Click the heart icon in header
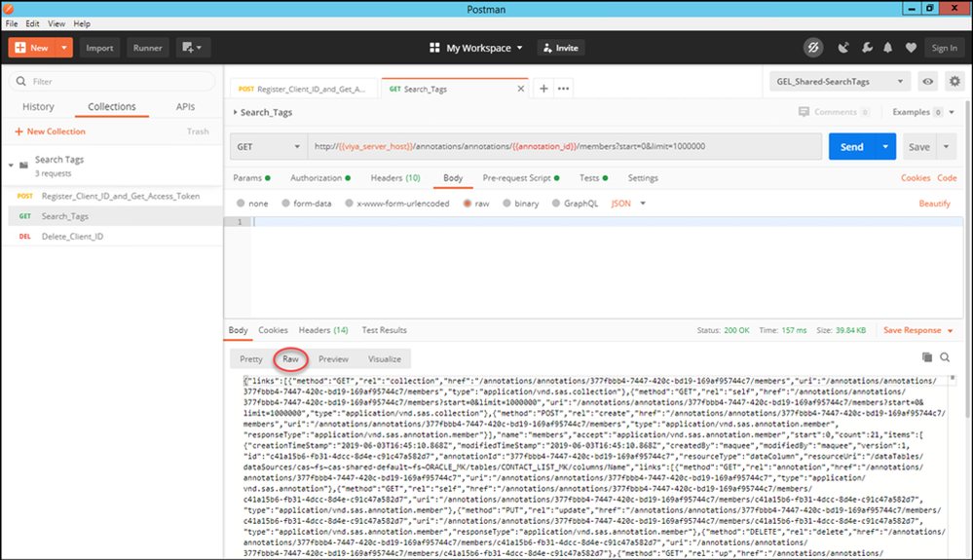 911,48
